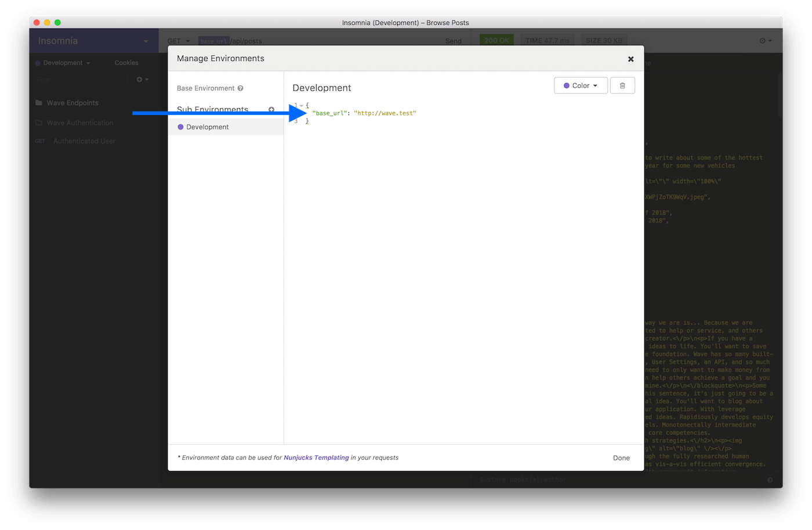This screenshot has width=812, height=530.
Task: Click the Wave Authentication folder icon
Action: click(39, 122)
